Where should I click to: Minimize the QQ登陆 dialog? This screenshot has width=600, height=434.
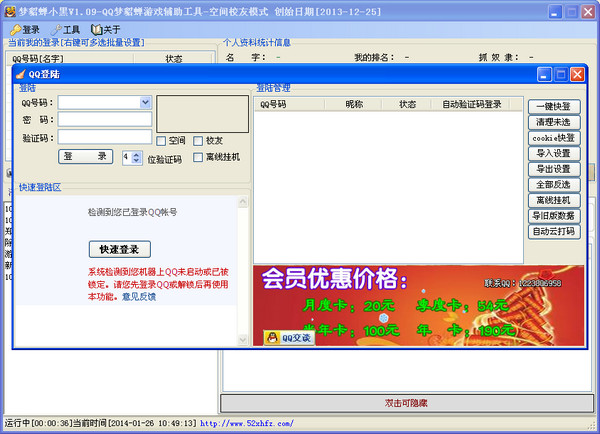[544, 74]
